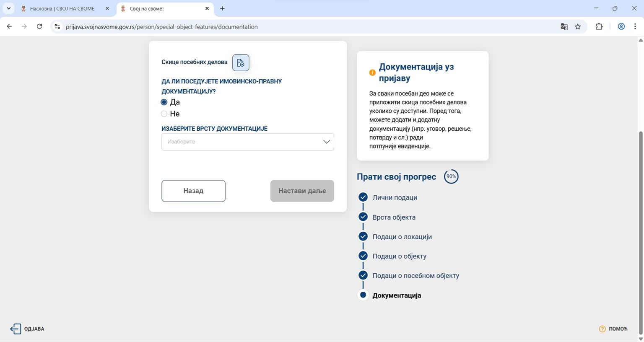Click the address bar URL
The width and height of the screenshot is (644, 342).
coord(162,27)
